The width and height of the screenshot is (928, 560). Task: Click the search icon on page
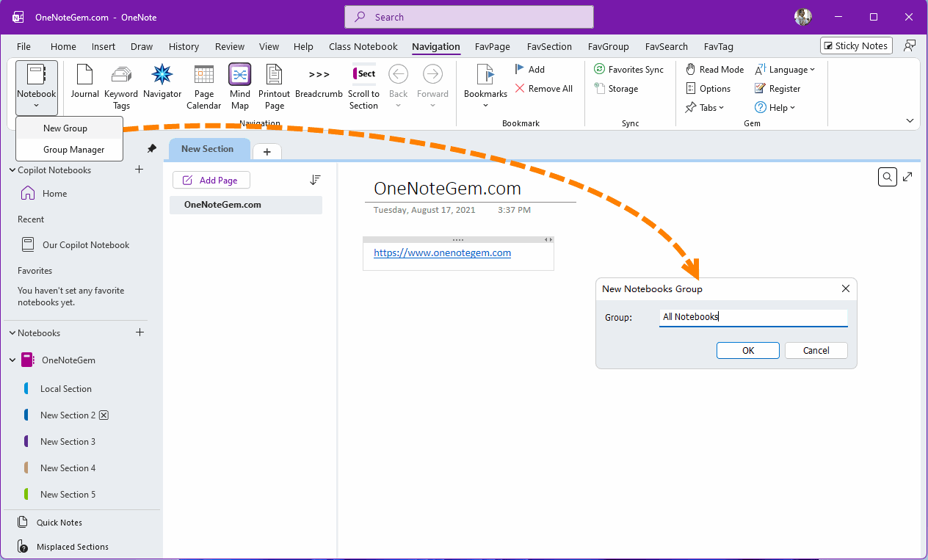[x=888, y=177]
